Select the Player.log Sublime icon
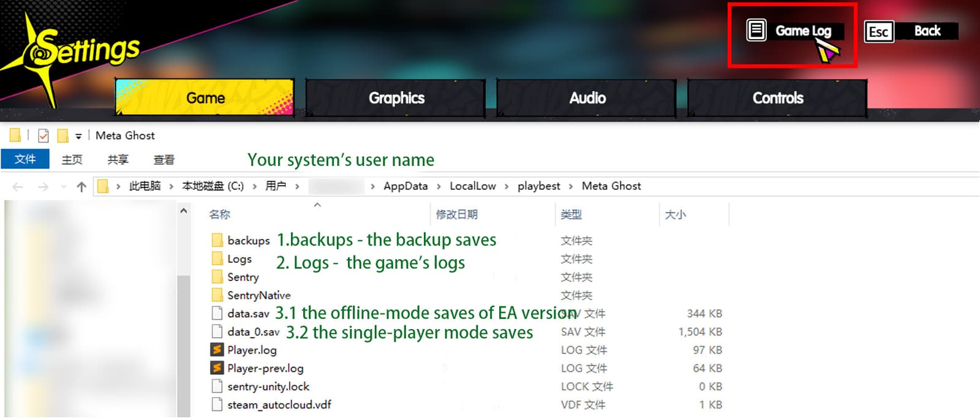980x419 pixels. pos(217,350)
